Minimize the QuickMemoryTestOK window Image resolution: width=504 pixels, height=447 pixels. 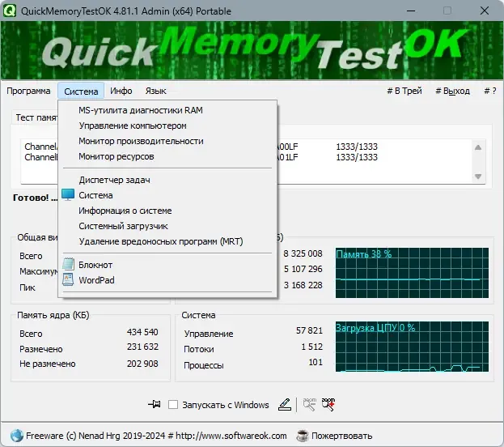pyautogui.click(x=411, y=11)
